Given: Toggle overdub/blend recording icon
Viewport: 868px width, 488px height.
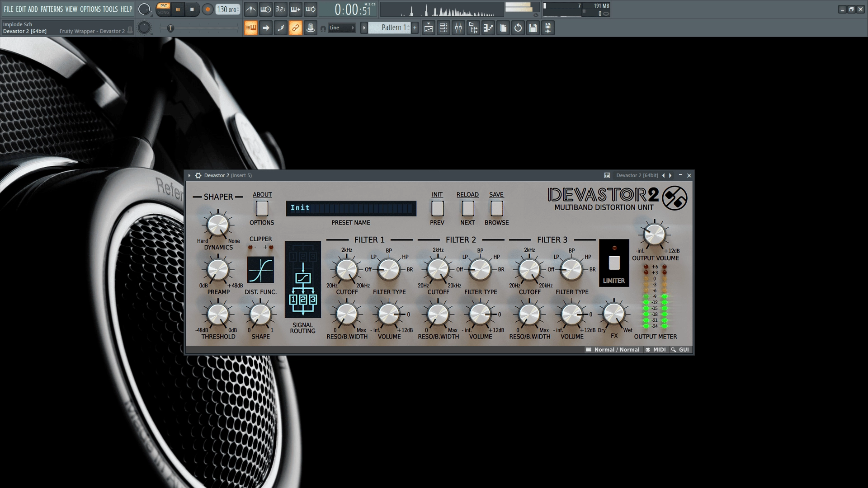Looking at the screenshot, I should (x=295, y=9).
